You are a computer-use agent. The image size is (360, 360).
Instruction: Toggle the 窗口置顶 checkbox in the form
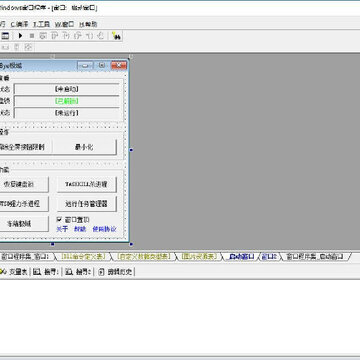(59, 219)
